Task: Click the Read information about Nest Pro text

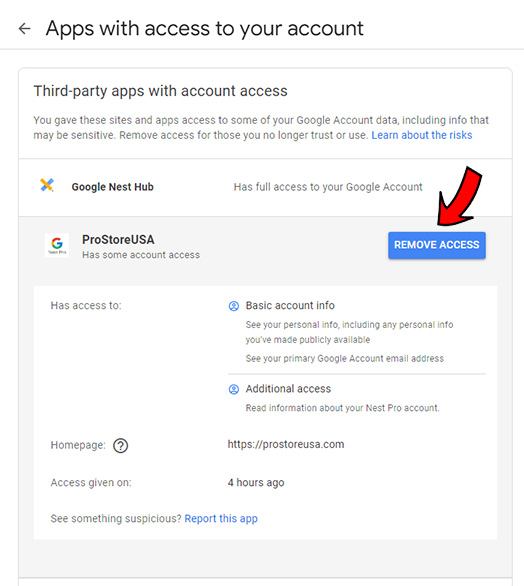Action: [x=342, y=408]
